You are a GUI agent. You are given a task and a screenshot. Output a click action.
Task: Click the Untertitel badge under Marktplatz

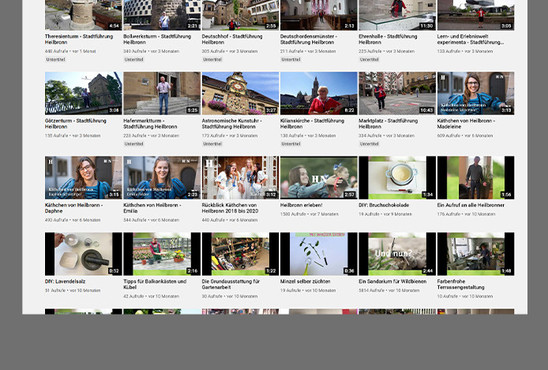pyautogui.click(x=369, y=144)
